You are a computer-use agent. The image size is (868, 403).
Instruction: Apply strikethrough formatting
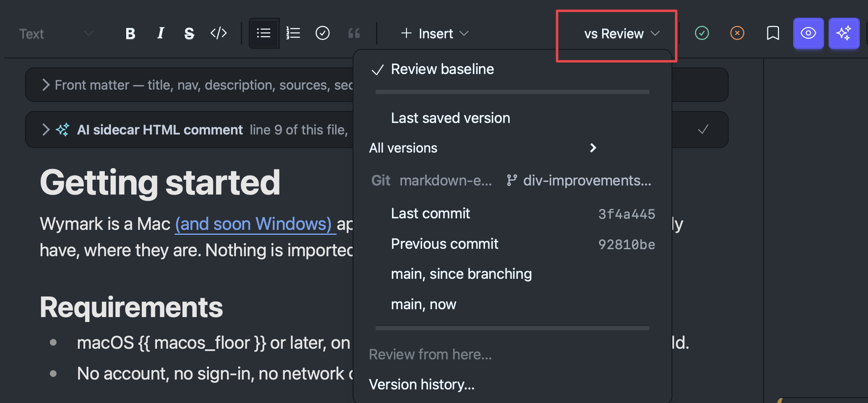click(189, 33)
